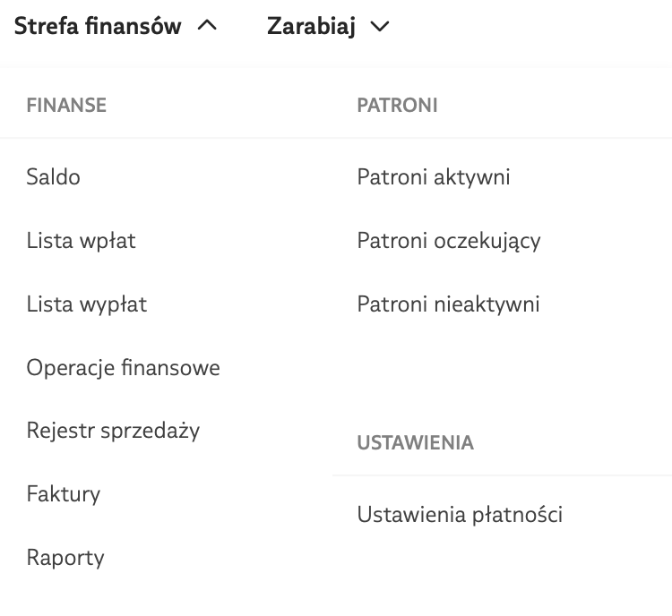Open the Faktury section
Image resolution: width=672 pixels, height=616 pixels.
[x=64, y=494]
